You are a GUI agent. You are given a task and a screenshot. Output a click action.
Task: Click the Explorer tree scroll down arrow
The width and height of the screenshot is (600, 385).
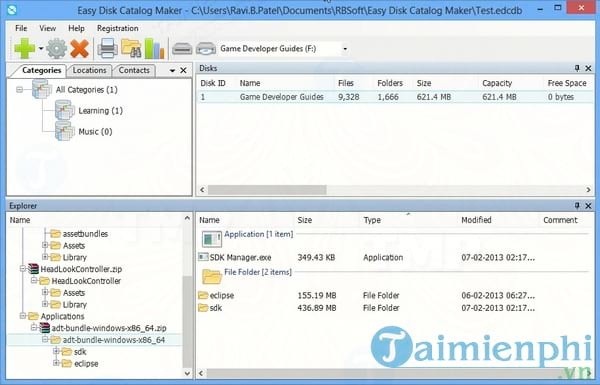pos(187,373)
